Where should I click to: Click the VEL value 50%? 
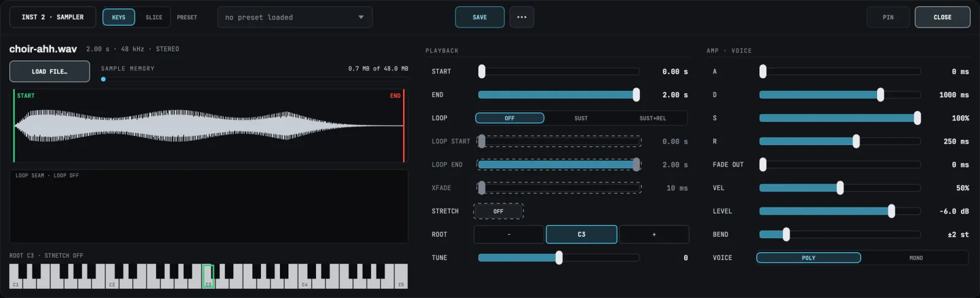(x=962, y=188)
